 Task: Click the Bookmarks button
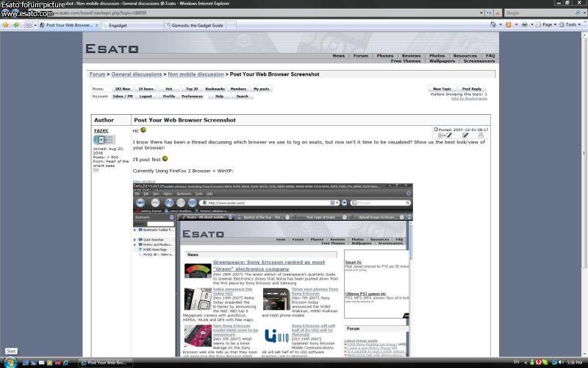click(x=215, y=89)
